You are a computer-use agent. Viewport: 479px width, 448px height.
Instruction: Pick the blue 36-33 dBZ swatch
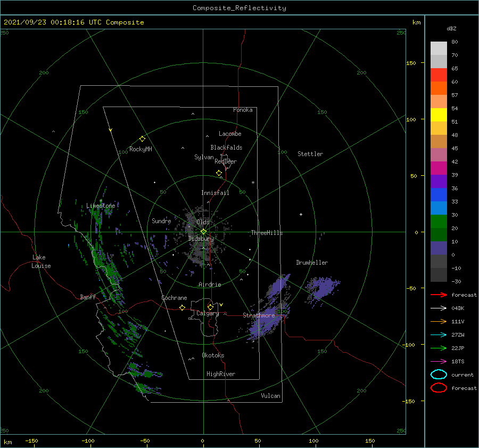(x=439, y=195)
